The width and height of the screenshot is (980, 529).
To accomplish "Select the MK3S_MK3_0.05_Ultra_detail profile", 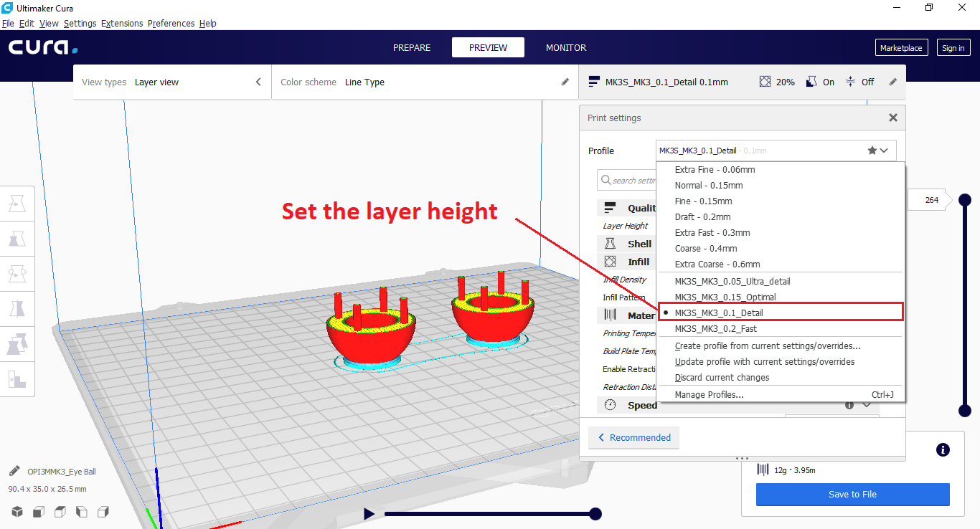I will (x=781, y=282).
